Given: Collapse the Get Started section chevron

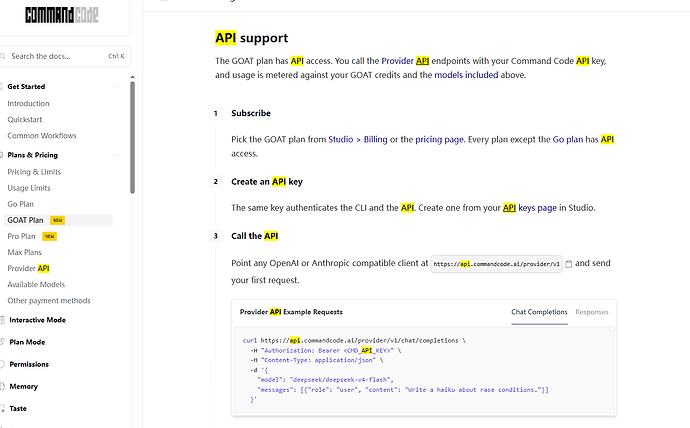Looking at the screenshot, I should pyautogui.click(x=117, y=87).
